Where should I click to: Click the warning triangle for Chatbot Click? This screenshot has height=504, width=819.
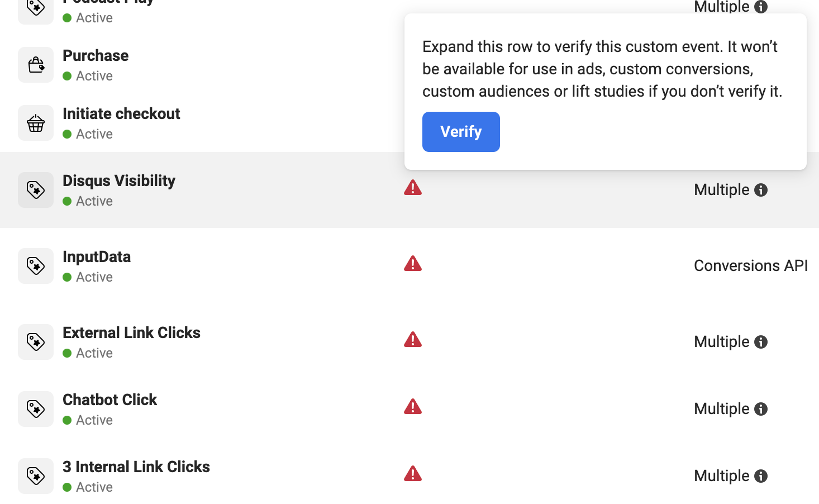[x=413, y=407]
